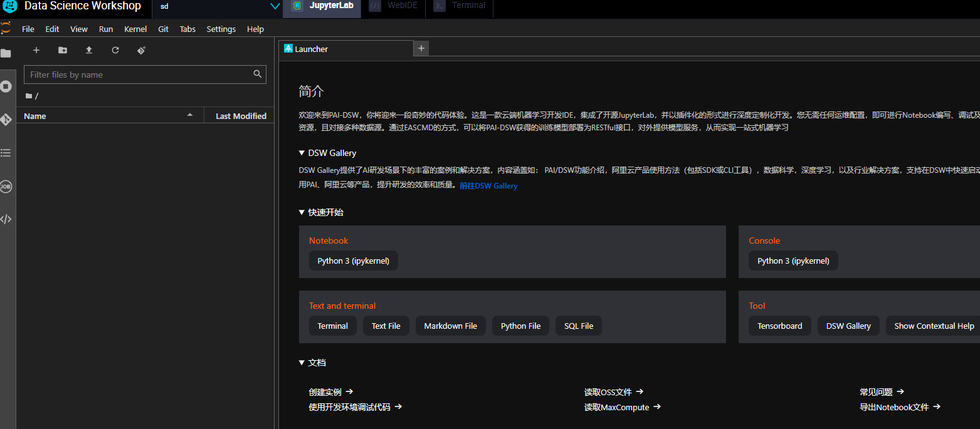
Task: Click the Filter files by name field
Action: [139, 75]
